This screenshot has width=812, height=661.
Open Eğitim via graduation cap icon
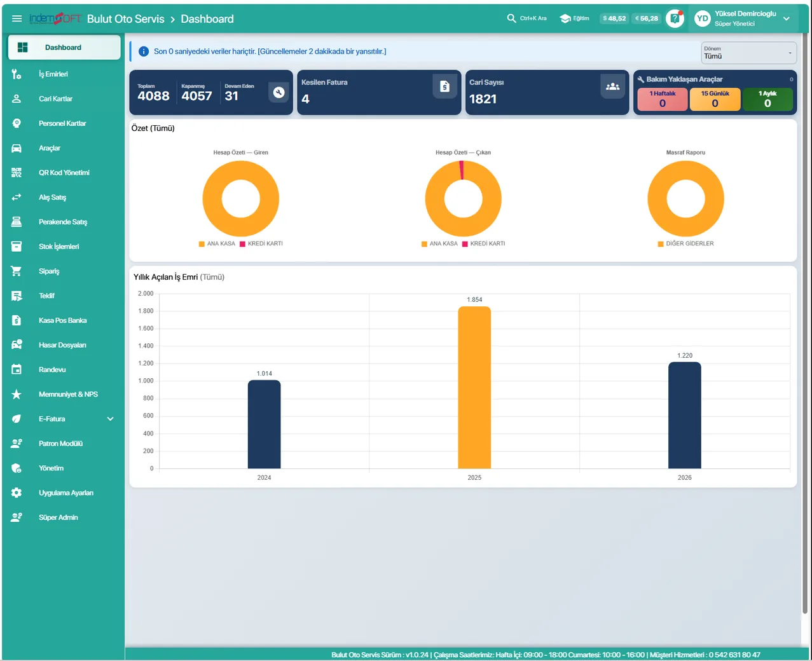tap(565, 18)
